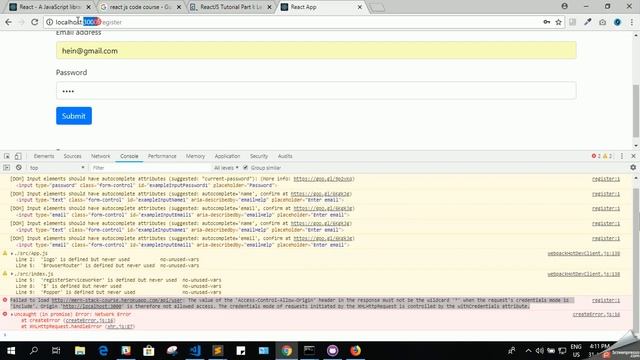Switch to the Application DevTools tab
The image size is (640, 360).
click(x=227, y=156)
